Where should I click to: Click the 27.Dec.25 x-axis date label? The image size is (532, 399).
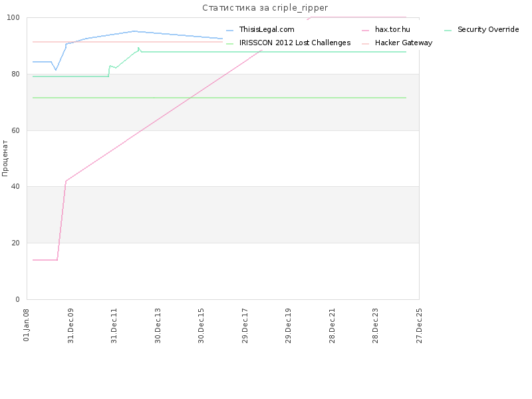pos(420,326)
